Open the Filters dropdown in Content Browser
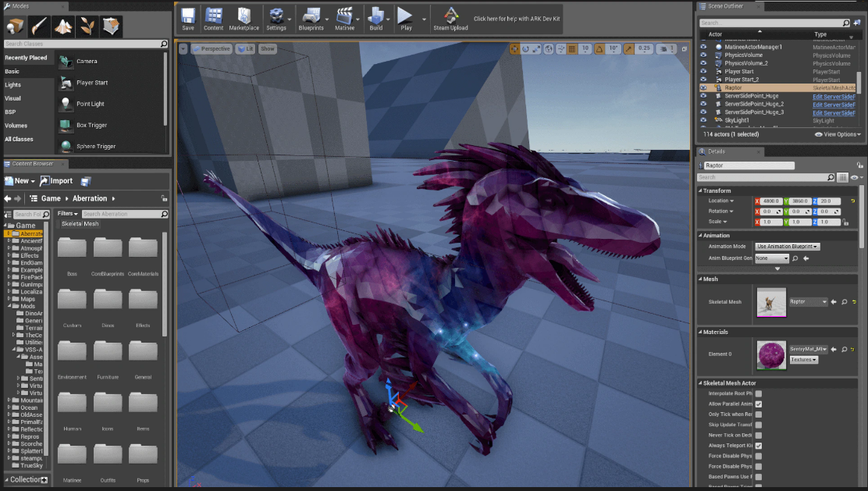This screenshot has width=868, height=491. tap(68, 214)
